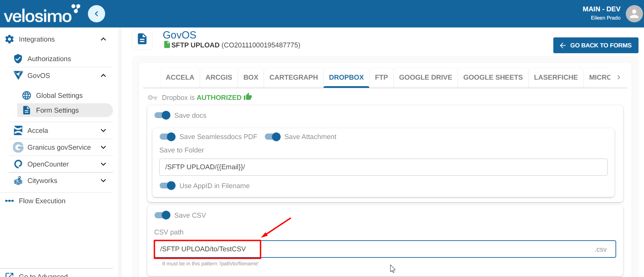Switch to the ARCGIS tab
This screenshot has width=644, height=277.
click(x=219, y=78)
